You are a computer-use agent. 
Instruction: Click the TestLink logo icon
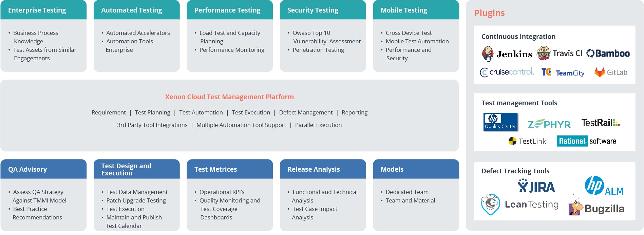click(512, 141)
